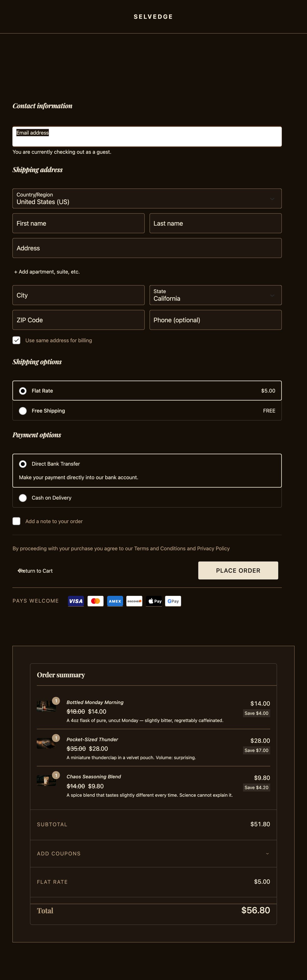Tick Add a note to your order
The image size is (307, 980).
click(x=16, y=521)
